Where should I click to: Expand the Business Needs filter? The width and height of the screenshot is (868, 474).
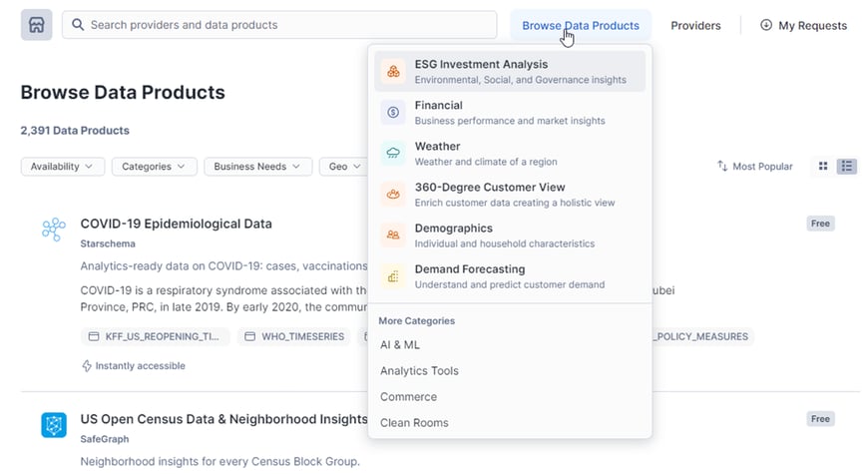257,167
